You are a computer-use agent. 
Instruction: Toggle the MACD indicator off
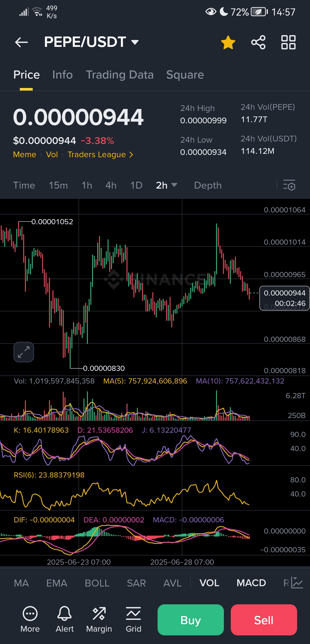tap(251, 583)
